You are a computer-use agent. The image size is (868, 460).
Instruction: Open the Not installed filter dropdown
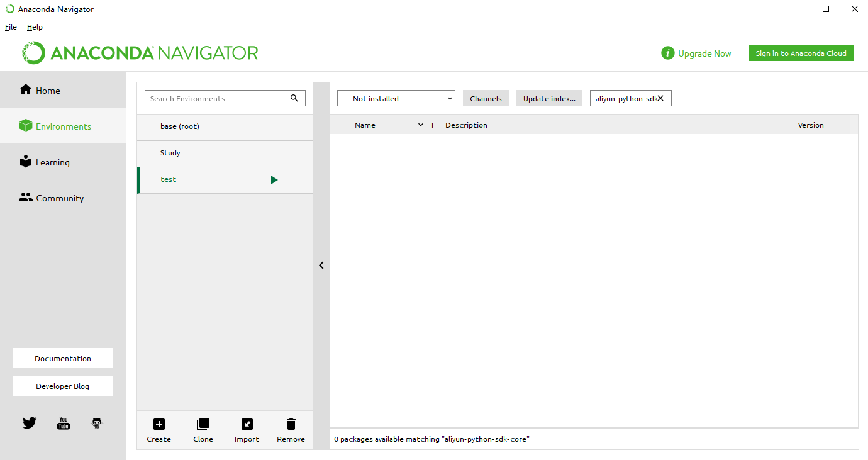(396, 98)
